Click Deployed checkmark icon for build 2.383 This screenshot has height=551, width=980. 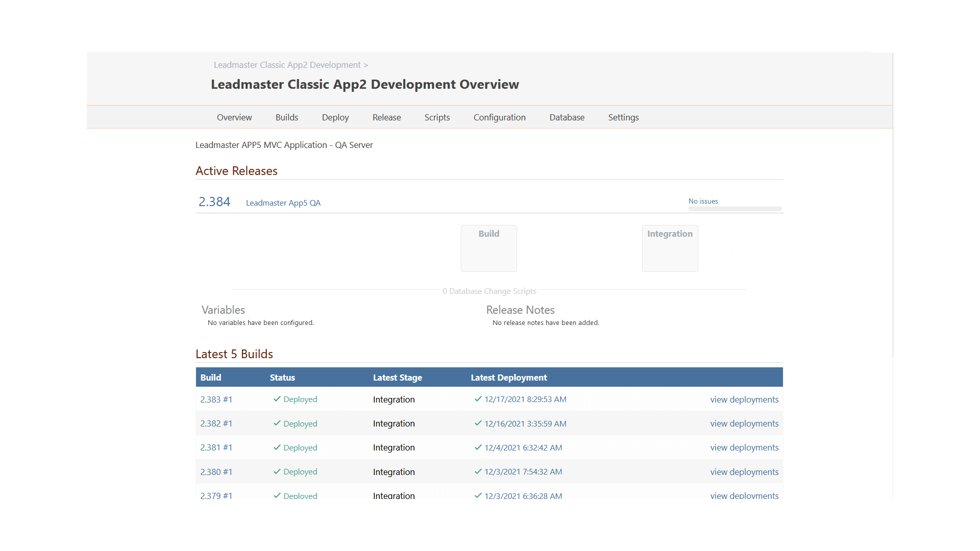pos(277,399)
